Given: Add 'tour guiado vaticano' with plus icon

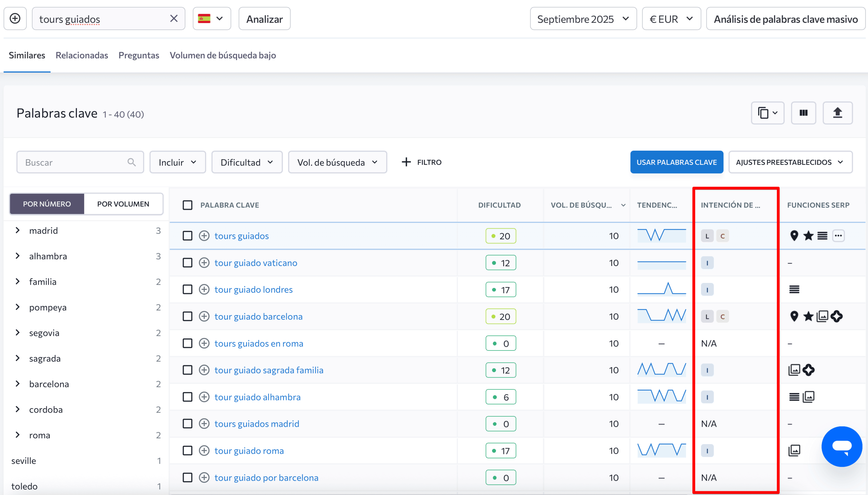Looking at the screenshot, I should coord(204,263).
